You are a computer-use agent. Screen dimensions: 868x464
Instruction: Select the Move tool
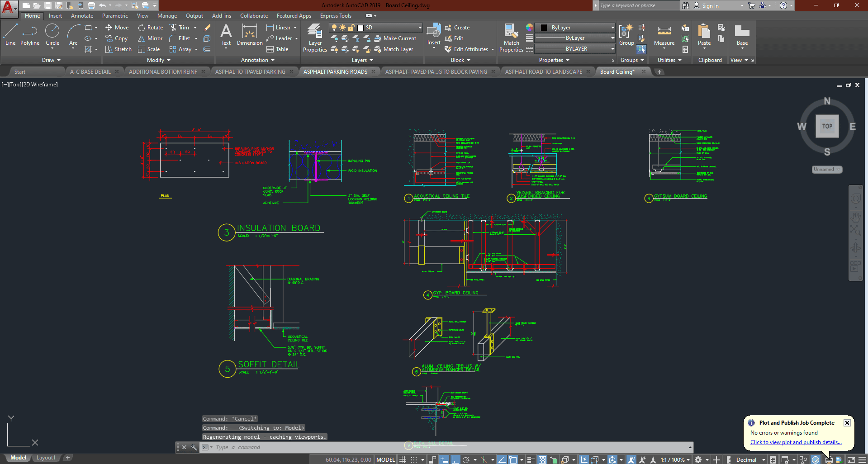[117, 27]
